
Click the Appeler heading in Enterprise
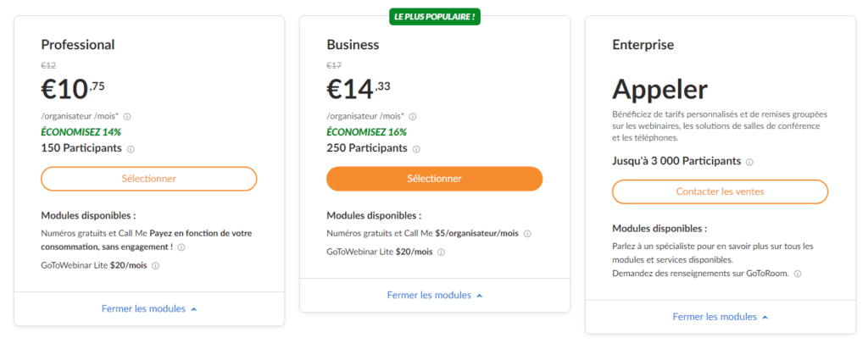coord(659,90)
